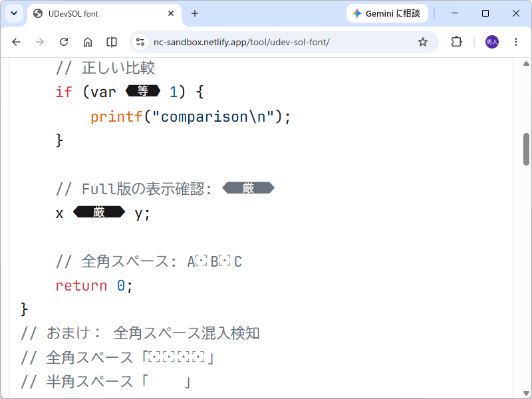Open the 秀人 profile avatar
Screen dimensions: 532x399
(x=492, y=42)
